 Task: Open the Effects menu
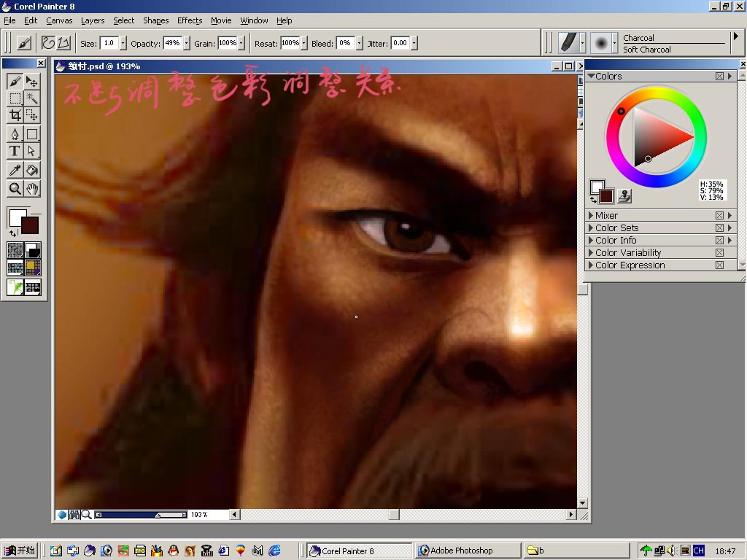[x=190, y=20]
